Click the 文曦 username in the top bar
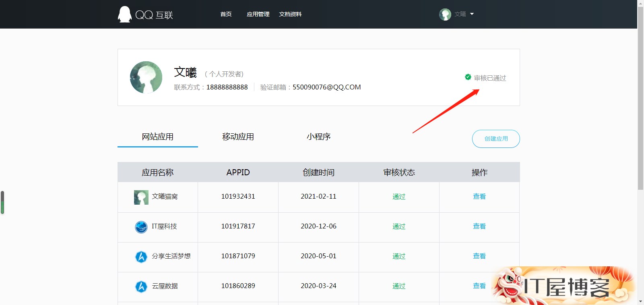Image resolution: width=644 pixels, height=305 pixels. pyautogui.click(x=460, y=14)
